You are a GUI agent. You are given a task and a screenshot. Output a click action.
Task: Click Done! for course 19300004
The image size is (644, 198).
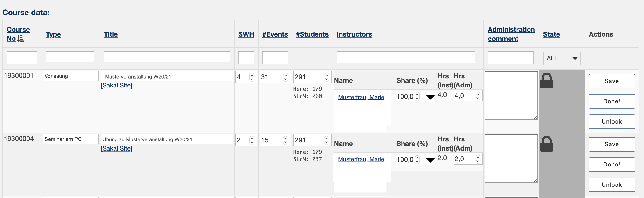[x=611, y=165]
